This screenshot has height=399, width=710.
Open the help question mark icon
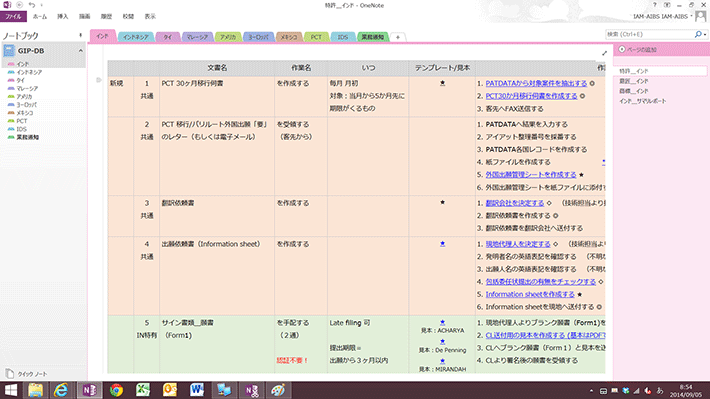click(x=654, y=5)
